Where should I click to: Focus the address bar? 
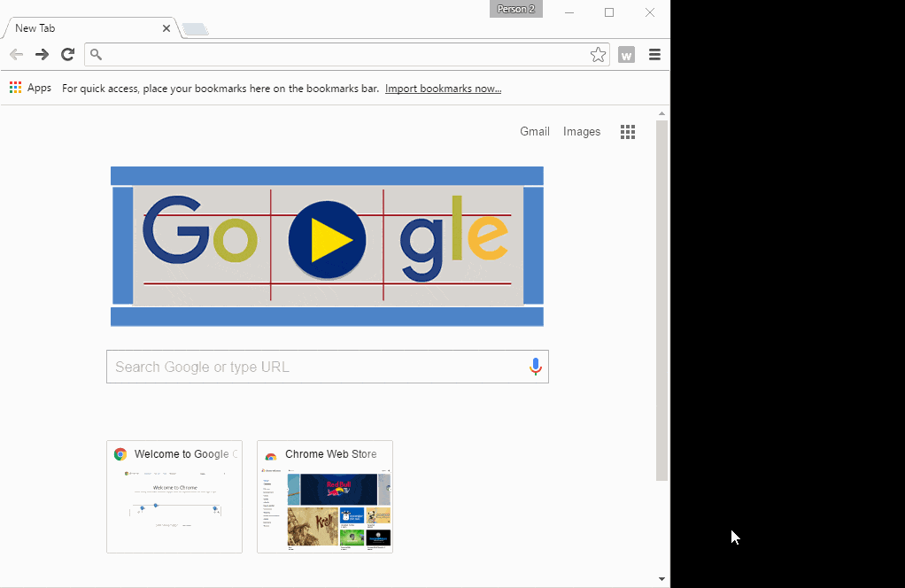point(346,55)
